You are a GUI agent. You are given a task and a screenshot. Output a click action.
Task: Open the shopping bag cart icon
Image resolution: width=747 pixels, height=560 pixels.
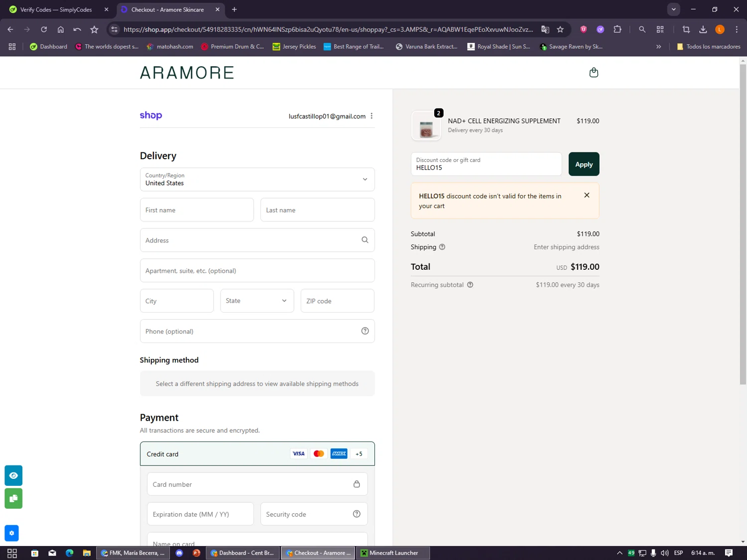click(594, 73)
